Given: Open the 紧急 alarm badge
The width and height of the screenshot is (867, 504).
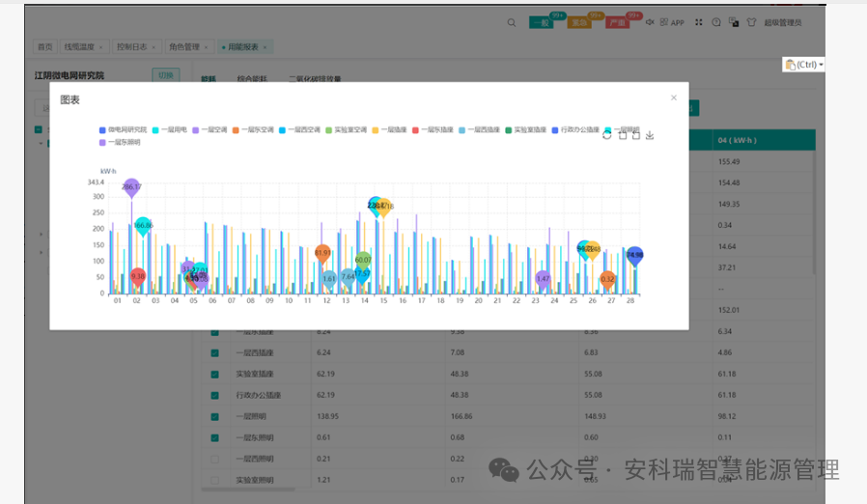Looking at the screenshot, I should 579,22.
